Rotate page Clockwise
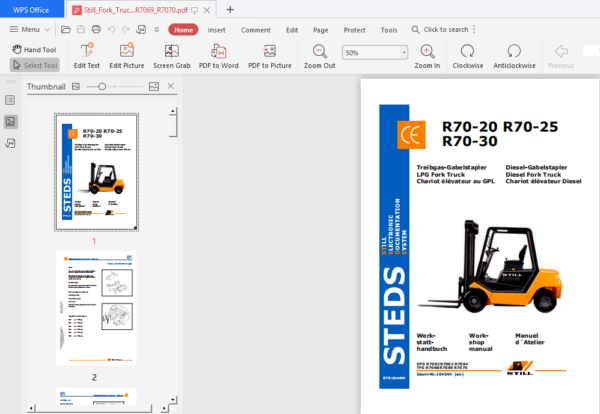The image size is (600, 414). [468, 56]
